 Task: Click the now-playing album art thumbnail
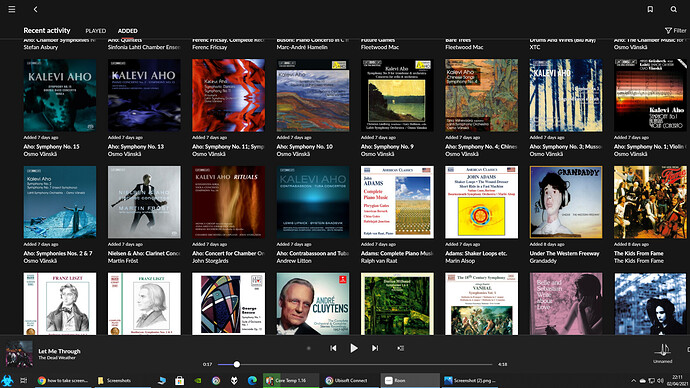point(19,354)
